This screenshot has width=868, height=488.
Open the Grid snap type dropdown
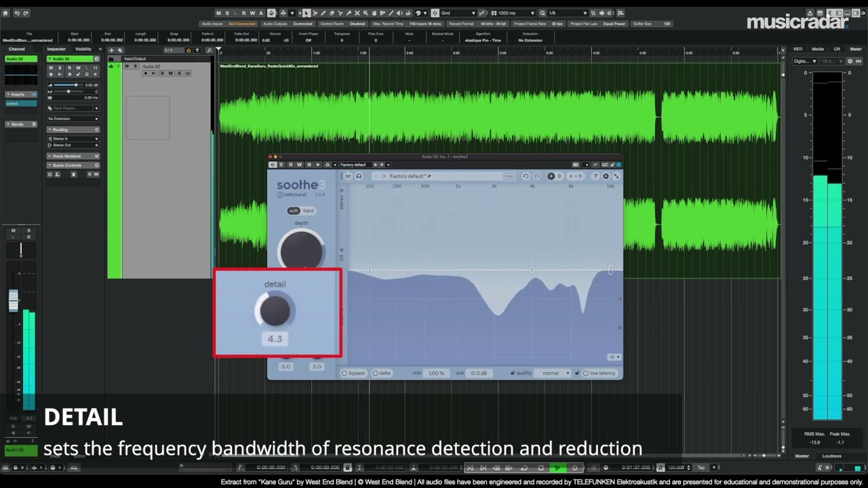pyautogui.click(x=458, y=13)
